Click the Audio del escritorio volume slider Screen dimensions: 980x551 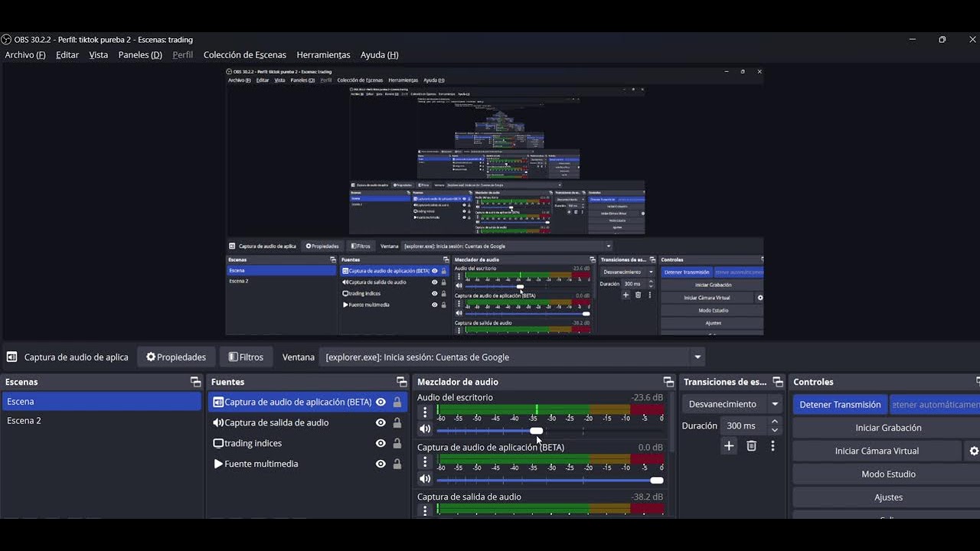[x=550, y=431]
